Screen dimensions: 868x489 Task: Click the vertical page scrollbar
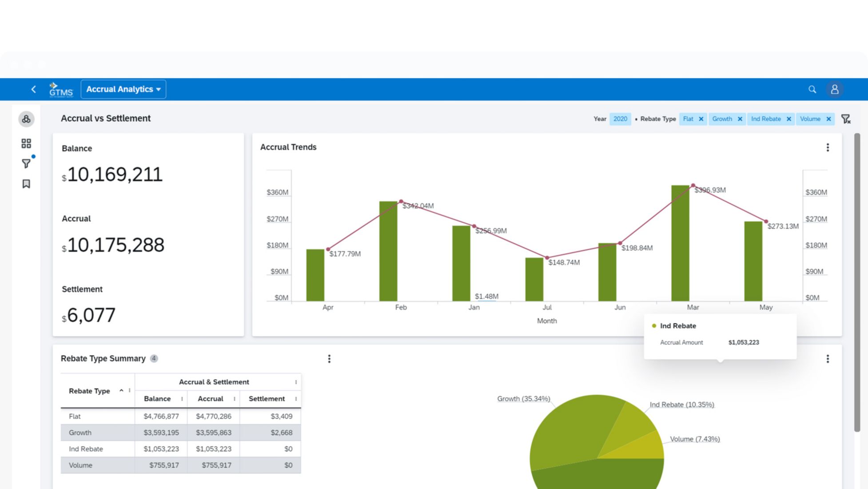click(x=857, y=282)
